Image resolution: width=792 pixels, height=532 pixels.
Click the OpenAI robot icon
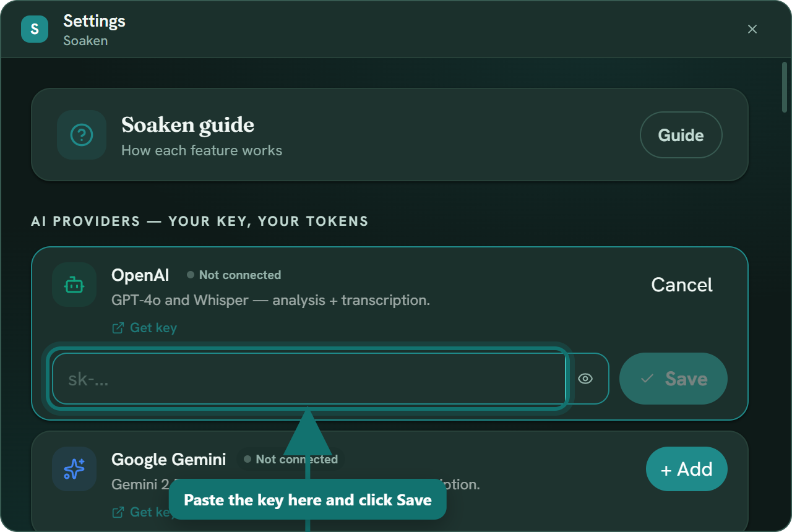coord(74,285)
